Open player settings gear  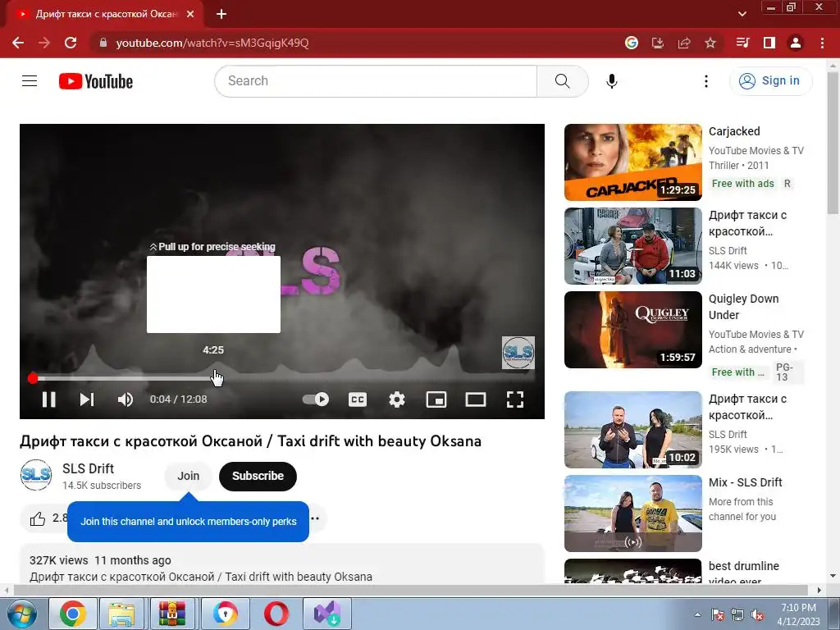click(x=396, y=399)
